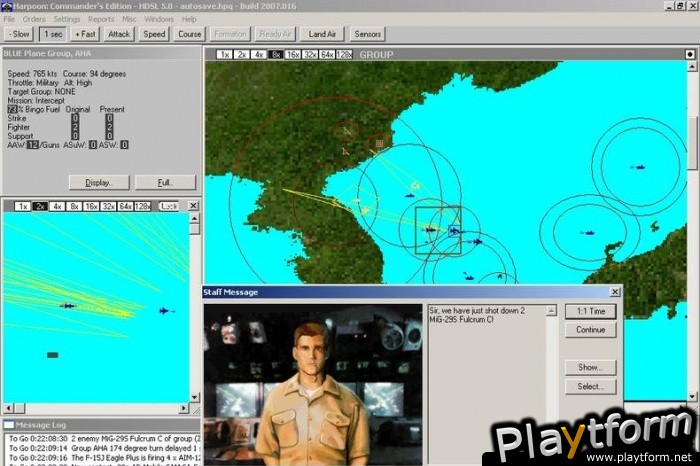Click the Staff Message text scroll up arrow
700x466 pixels.
(552, 310)
